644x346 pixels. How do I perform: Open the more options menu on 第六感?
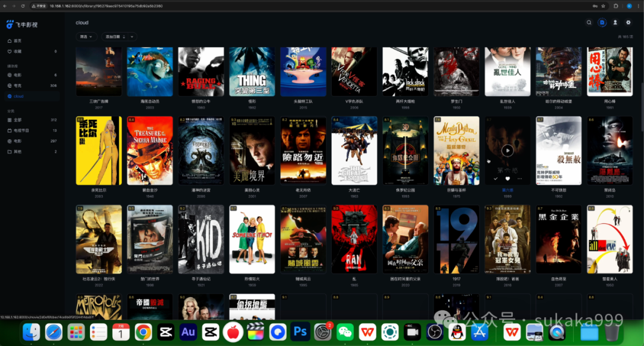(519, 179)
